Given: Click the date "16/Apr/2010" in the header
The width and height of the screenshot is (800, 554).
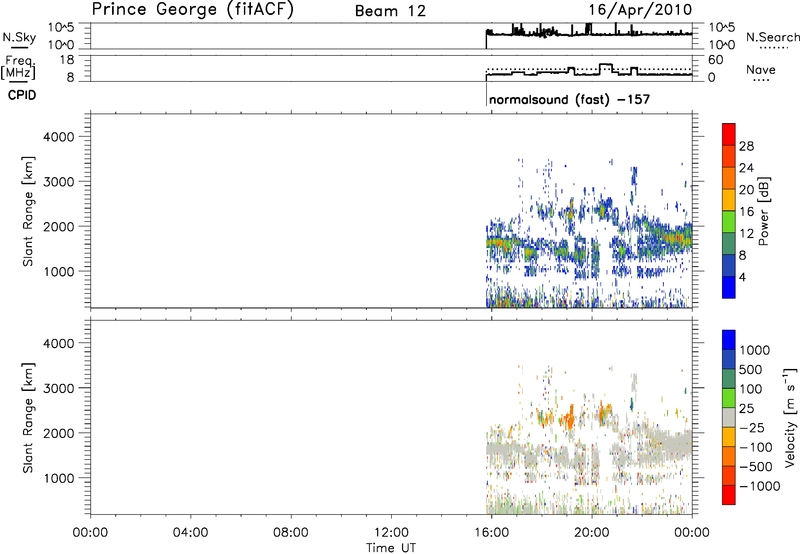Looking at the screenshot, I should click(640, 10).
